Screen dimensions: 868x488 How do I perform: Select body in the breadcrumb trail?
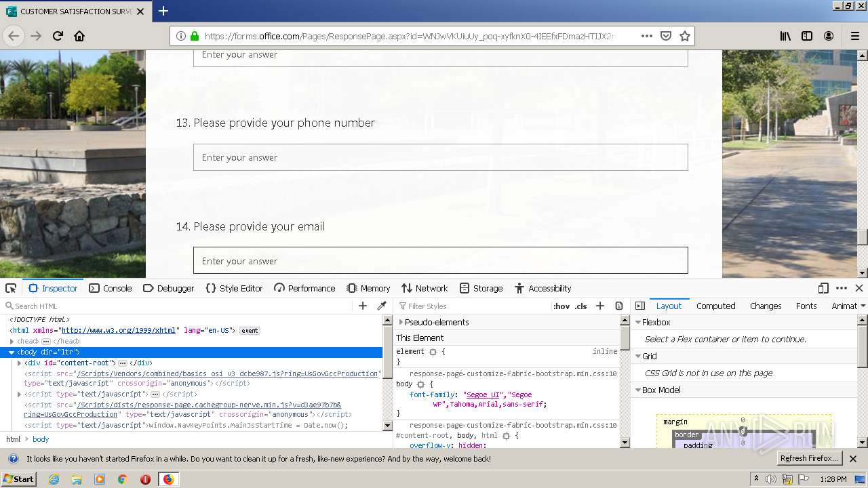pos(41,439)
